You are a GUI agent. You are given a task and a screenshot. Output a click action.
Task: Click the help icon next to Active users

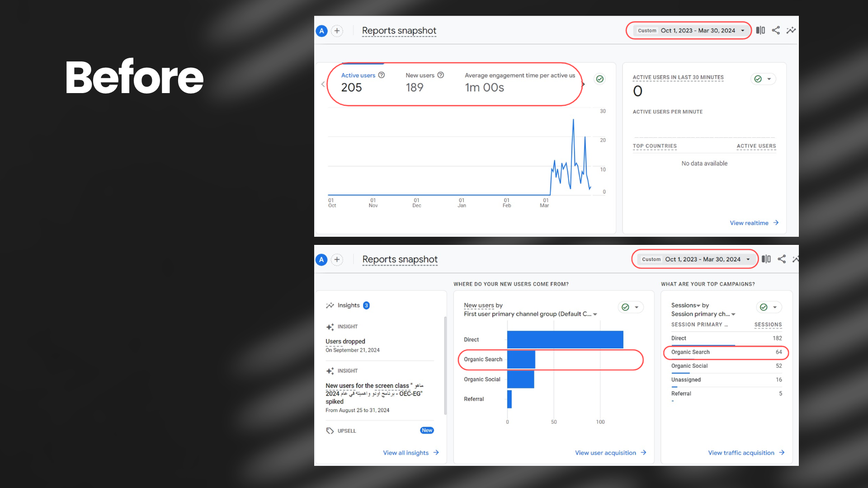click(382, 75)
